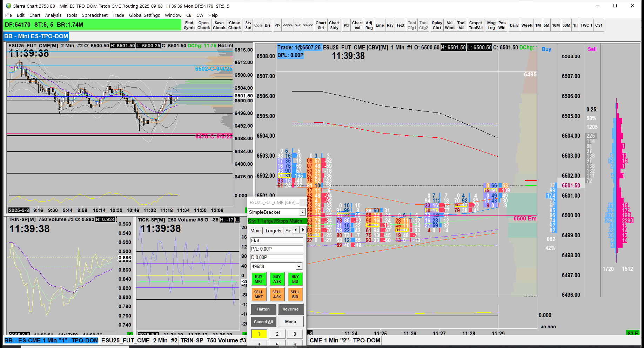Open Chart Set chart settings
The image size is (644, 348).
coord(321,25)
